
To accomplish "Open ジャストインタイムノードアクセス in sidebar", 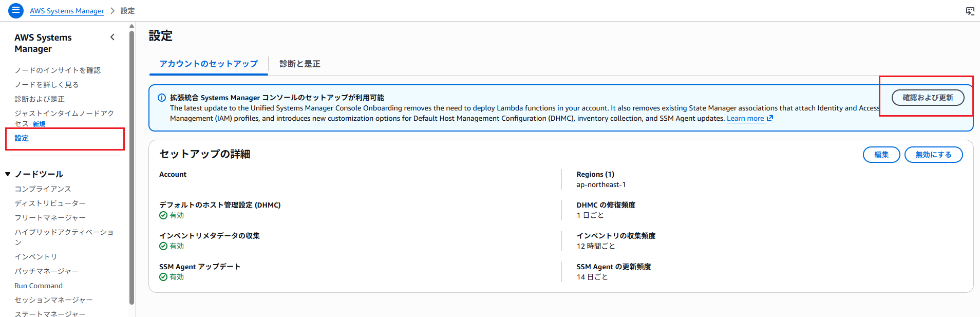I will click(64, 118).
